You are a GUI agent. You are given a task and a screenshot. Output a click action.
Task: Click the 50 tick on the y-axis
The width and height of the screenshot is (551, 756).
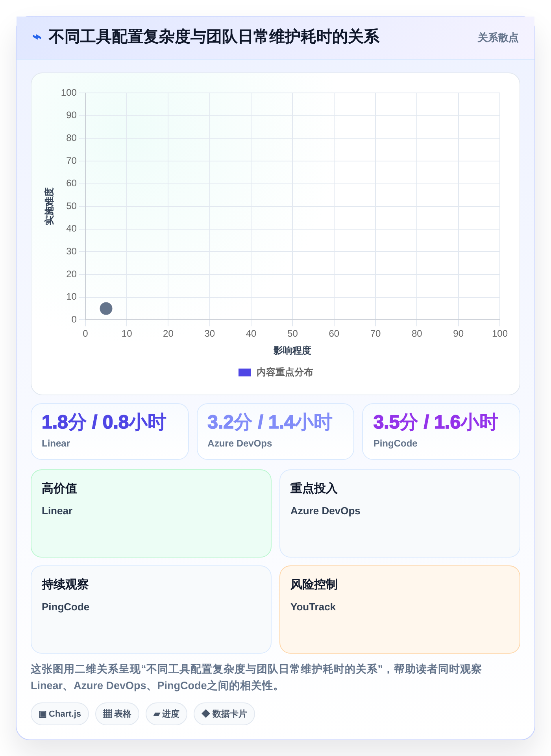pyautogui.click(x=71, y=206)
